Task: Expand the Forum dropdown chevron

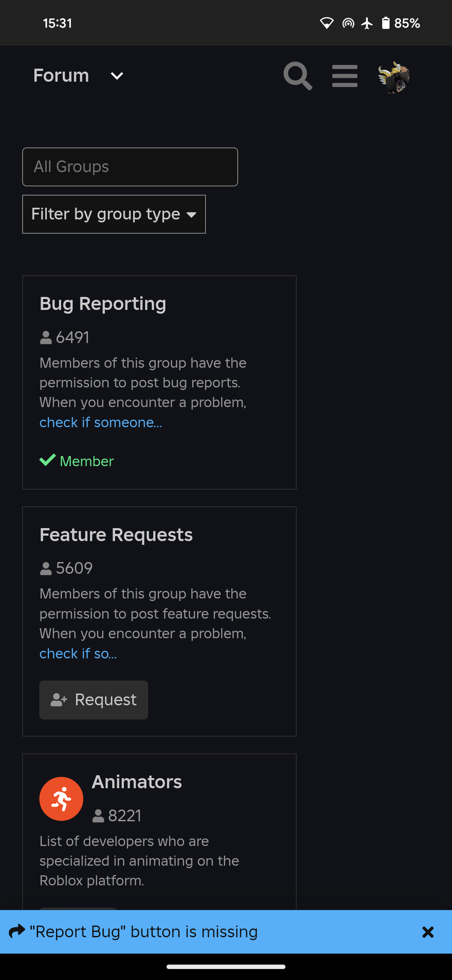Action: coord(117,76)
